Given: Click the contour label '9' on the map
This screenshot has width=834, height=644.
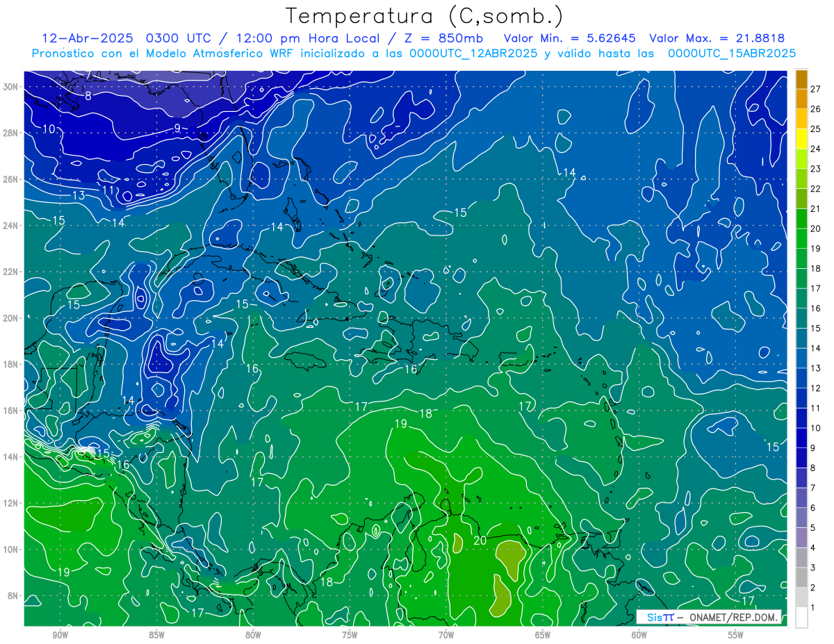Looking at the screenshot, I should point(177,128).
